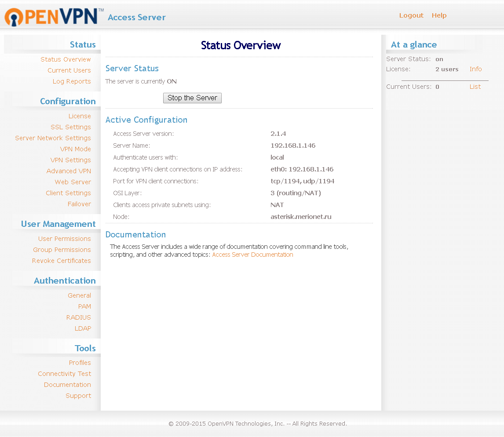Open the Support page
The height and width of the screenshot is (437, 504).
point(78,396)
